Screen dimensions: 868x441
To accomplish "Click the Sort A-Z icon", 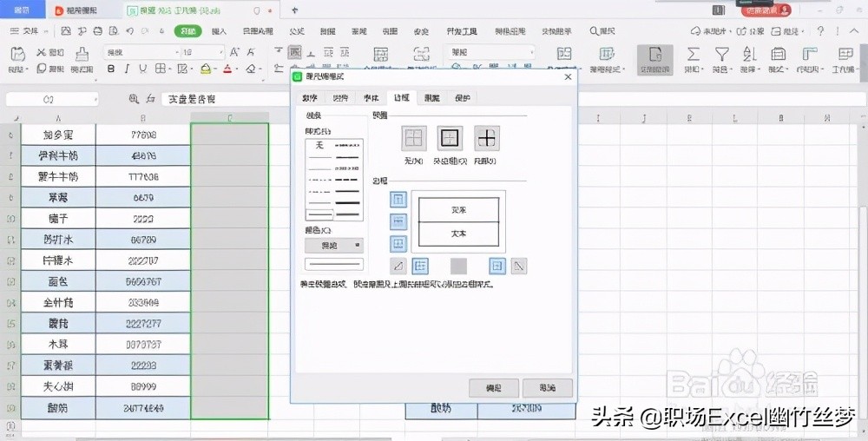I will click(x=750, y=54).
